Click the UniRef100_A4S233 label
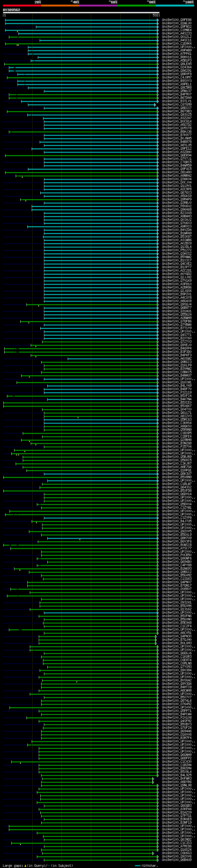 tap(176, 33)
